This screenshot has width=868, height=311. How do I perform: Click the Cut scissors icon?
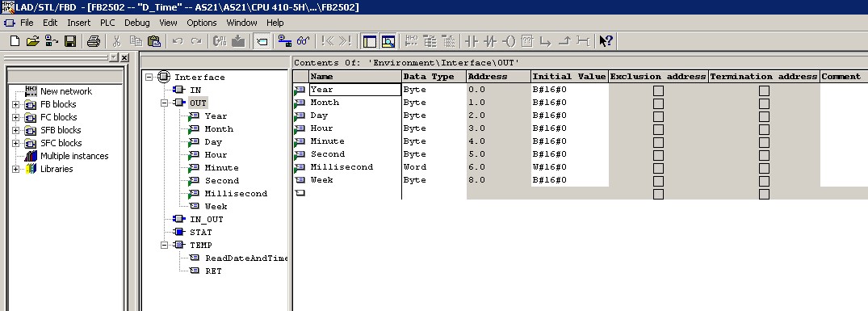(x=117, y=41)
